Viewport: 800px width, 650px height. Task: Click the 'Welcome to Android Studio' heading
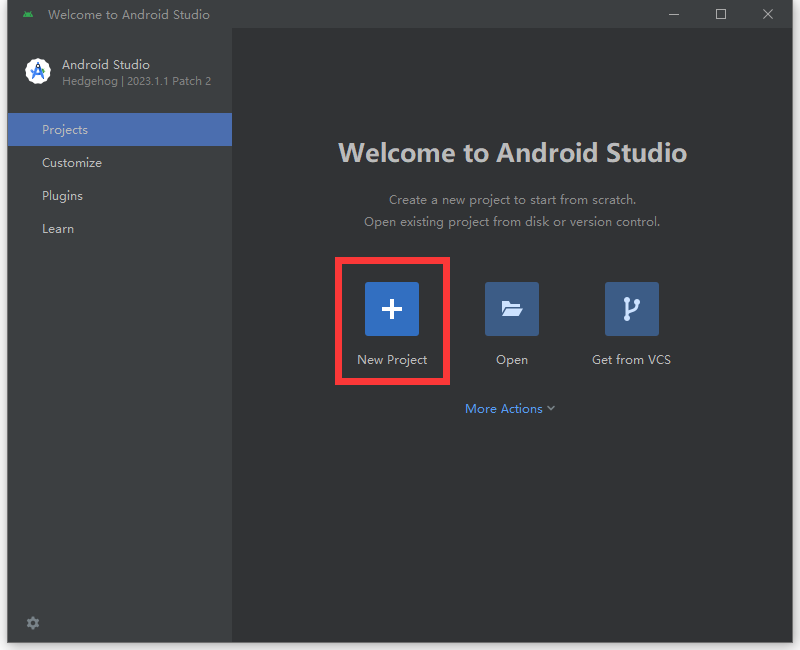pos(513,153)
